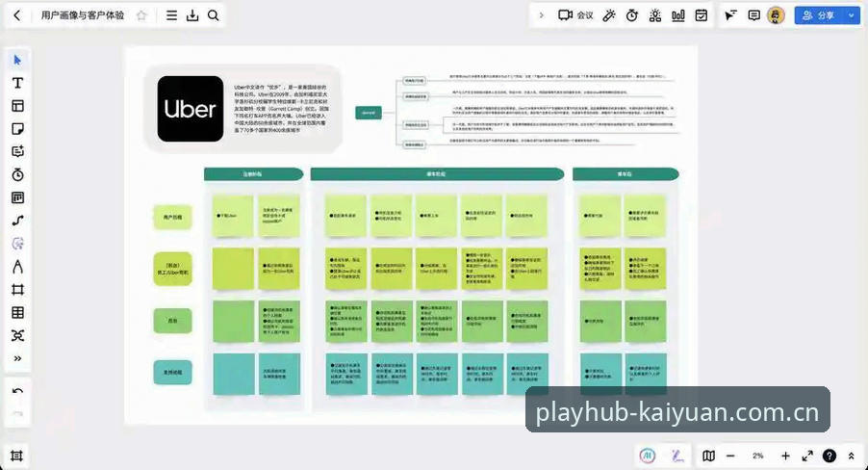Click the blue 分享 share button
This screenshot has height=470, width=868.
[x=819, y=15]
